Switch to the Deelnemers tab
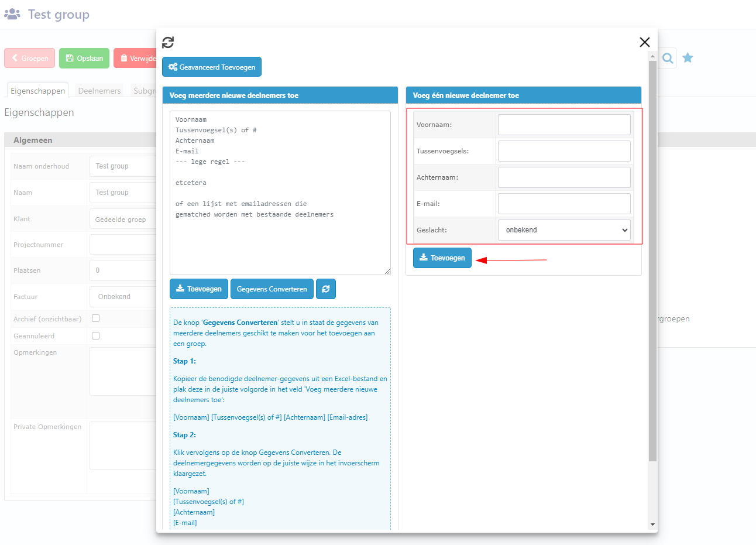The width and height of the screenshot is (756, 545). point(99,91)
